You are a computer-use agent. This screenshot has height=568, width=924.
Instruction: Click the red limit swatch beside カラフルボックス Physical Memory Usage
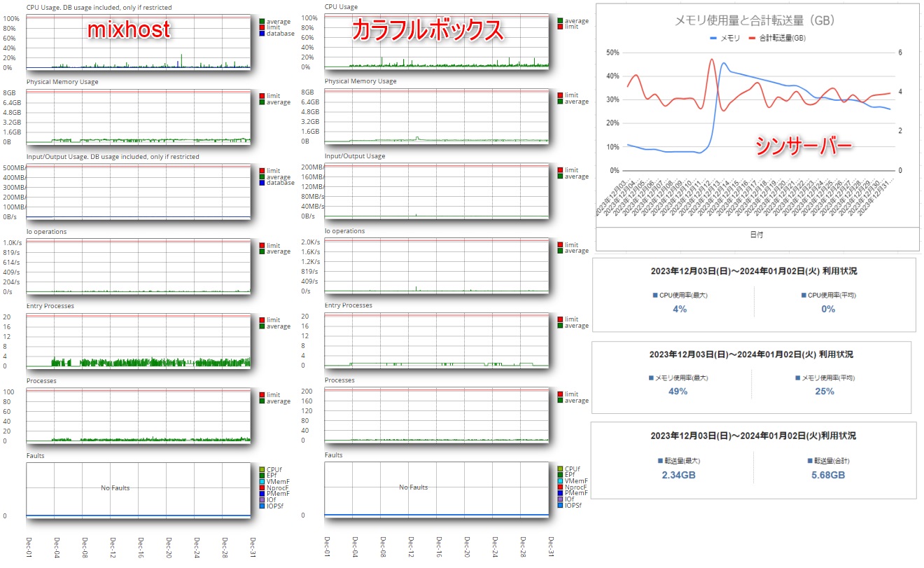point(561,95)
